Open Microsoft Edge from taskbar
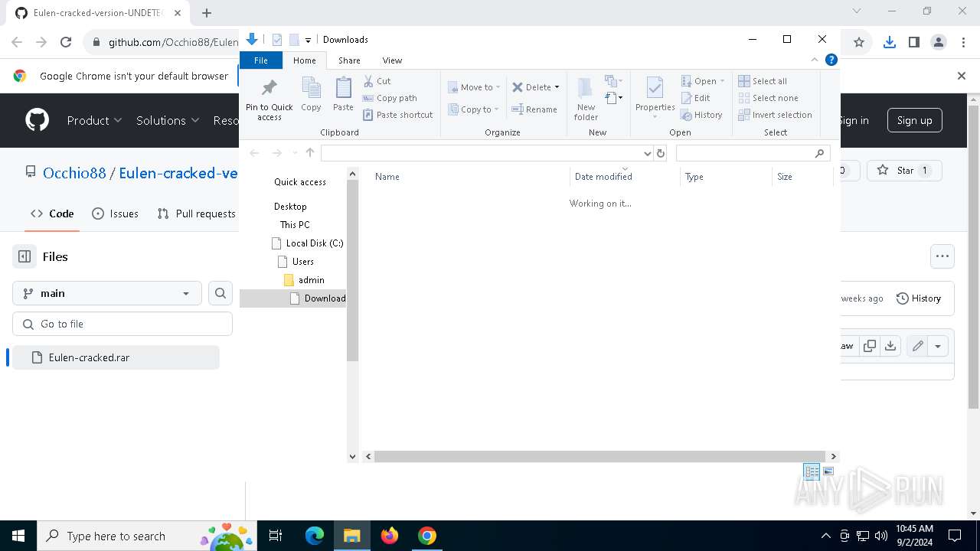980x551 pixels. point(315,536)
